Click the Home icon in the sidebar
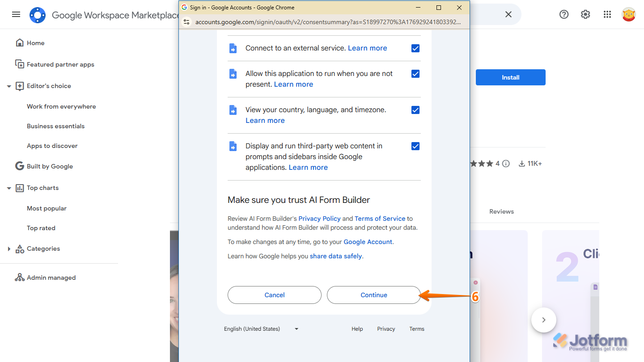 click(20, 42)
